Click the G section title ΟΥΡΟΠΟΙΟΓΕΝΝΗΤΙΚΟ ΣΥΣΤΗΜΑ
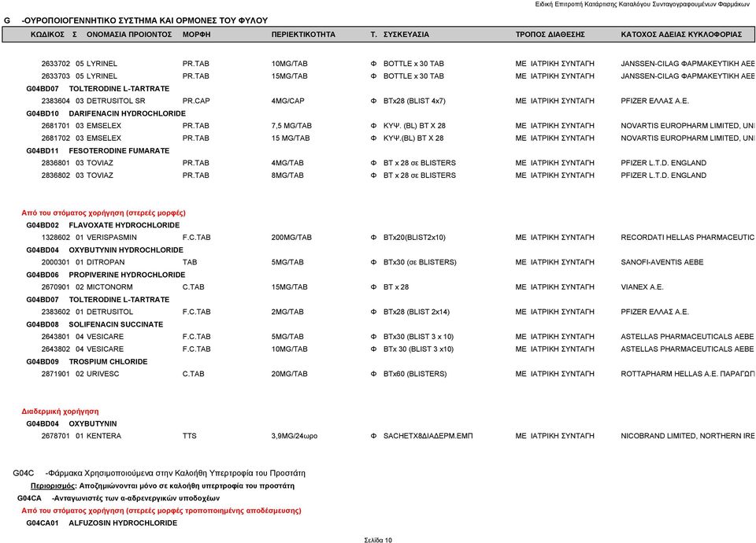 (136, 20)
